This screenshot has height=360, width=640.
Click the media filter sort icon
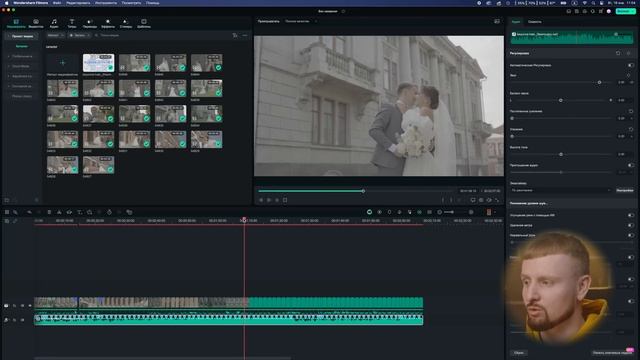coord(235,36)
